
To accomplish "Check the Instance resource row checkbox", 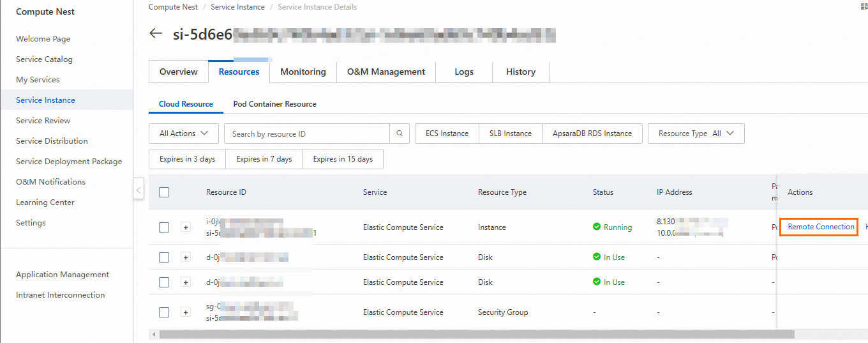I will tap(164, 227).
